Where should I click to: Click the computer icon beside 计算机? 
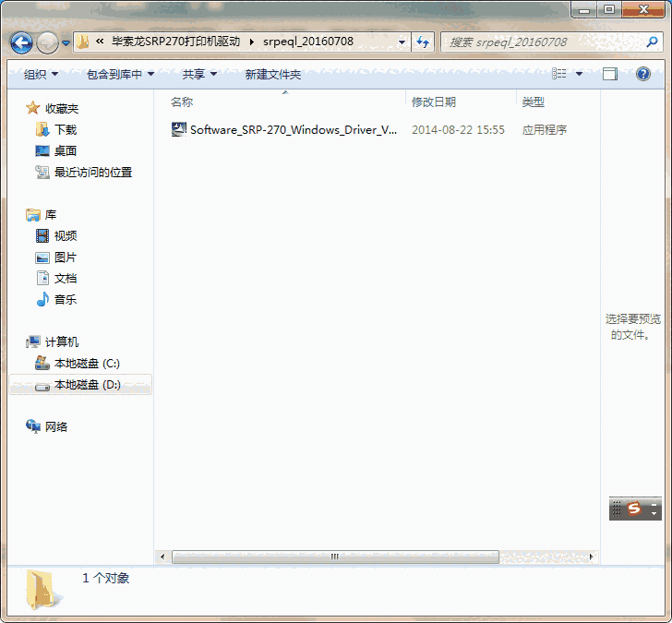point(33,341)
